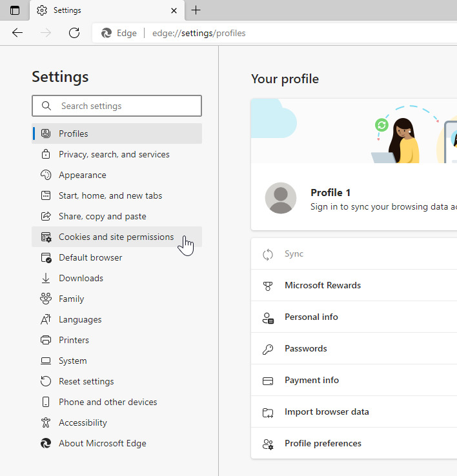Viewport: 457px width, 476px height.
Task: Open Cookies and site permissions
Action: pyautogui.click(x=117, y=237)
